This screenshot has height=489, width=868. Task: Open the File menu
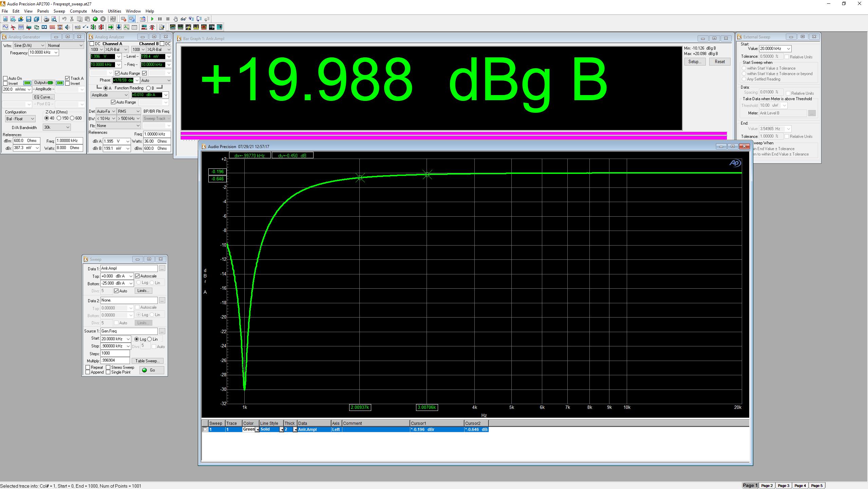[x=5, y=11]
